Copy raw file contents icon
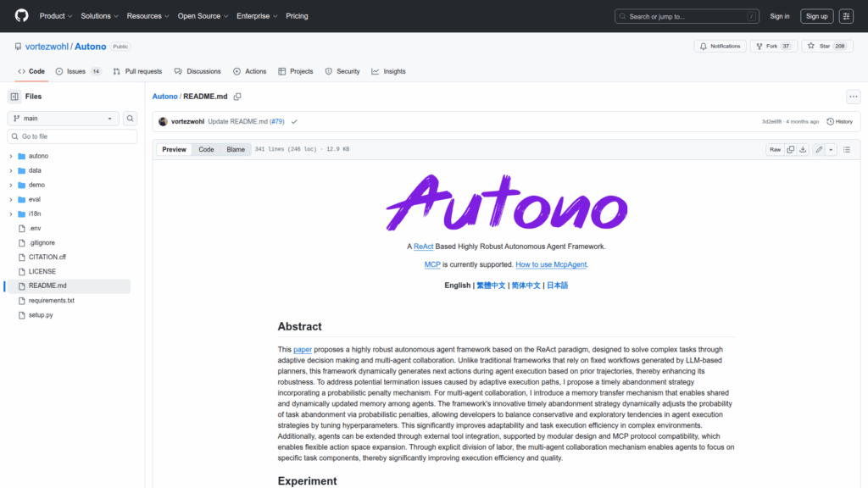This screenshot has height=488, width=868. 791,149
